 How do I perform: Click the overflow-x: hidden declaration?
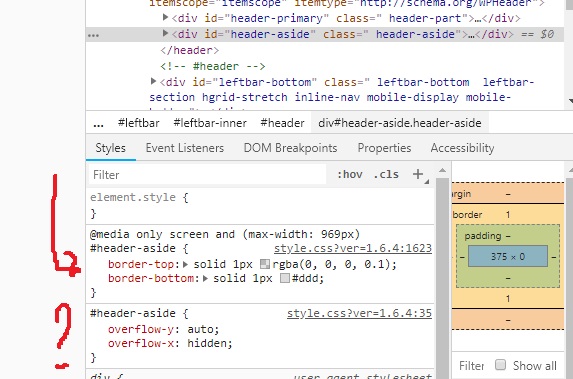[170, 344]
